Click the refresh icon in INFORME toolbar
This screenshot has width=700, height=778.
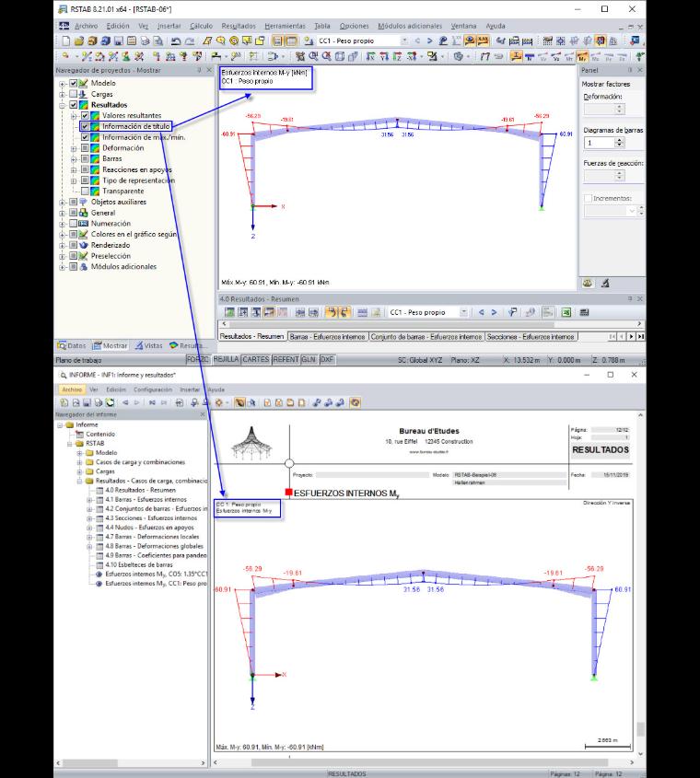coord(110,402)
